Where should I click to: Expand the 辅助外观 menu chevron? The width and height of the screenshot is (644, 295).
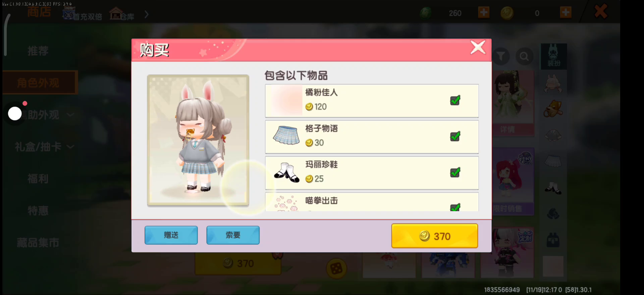pos(70,115)
